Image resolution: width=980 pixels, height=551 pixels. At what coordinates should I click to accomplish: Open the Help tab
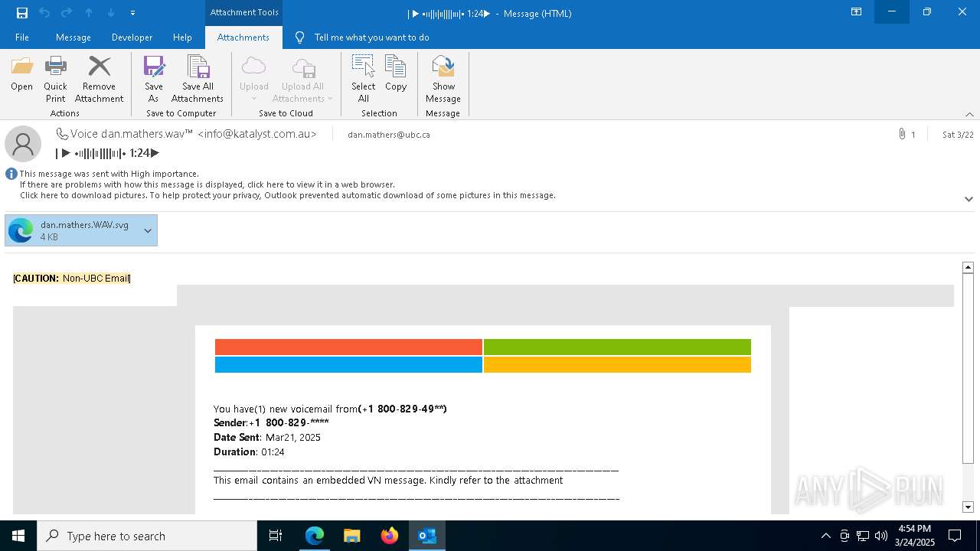(182, 37)
